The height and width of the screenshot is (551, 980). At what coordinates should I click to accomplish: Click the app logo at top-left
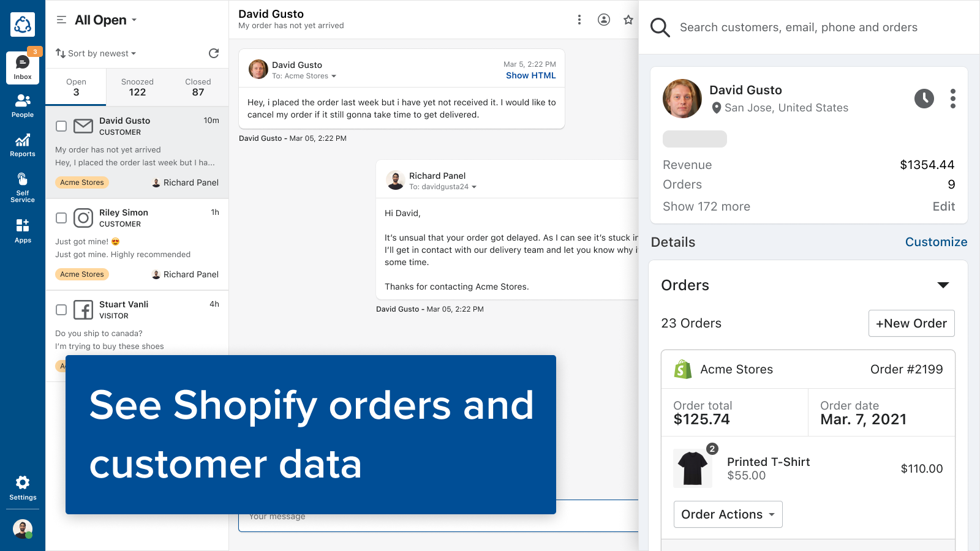point(23,24)
